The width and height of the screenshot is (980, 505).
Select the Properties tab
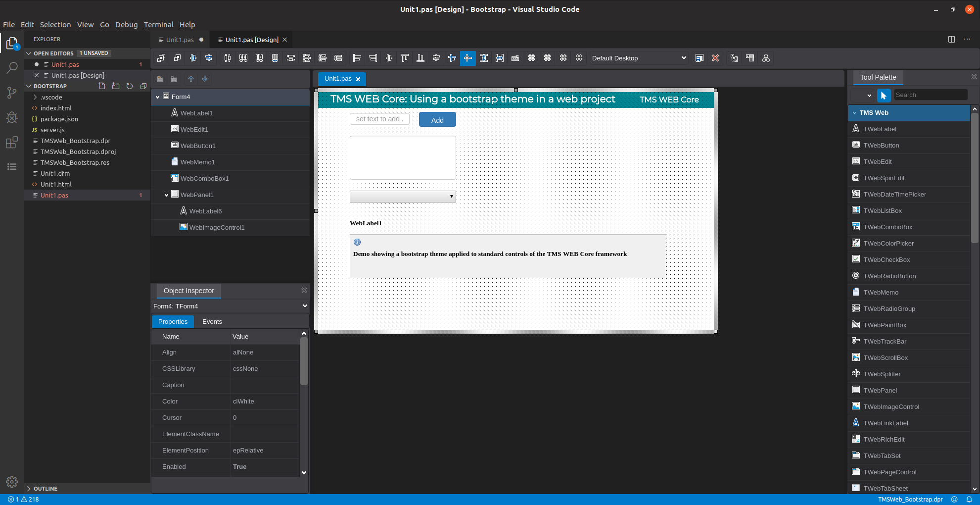173,322
